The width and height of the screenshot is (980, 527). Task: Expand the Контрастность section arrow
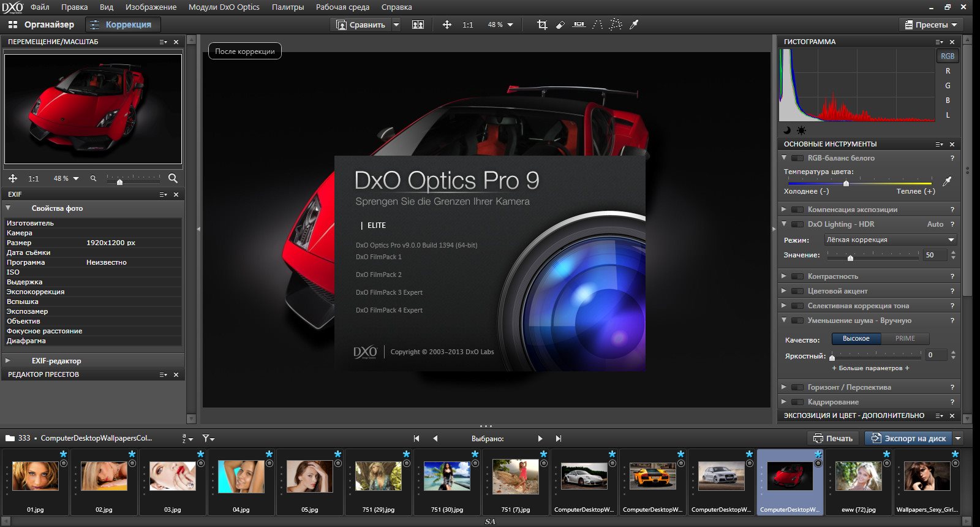(x=783, y=276)
